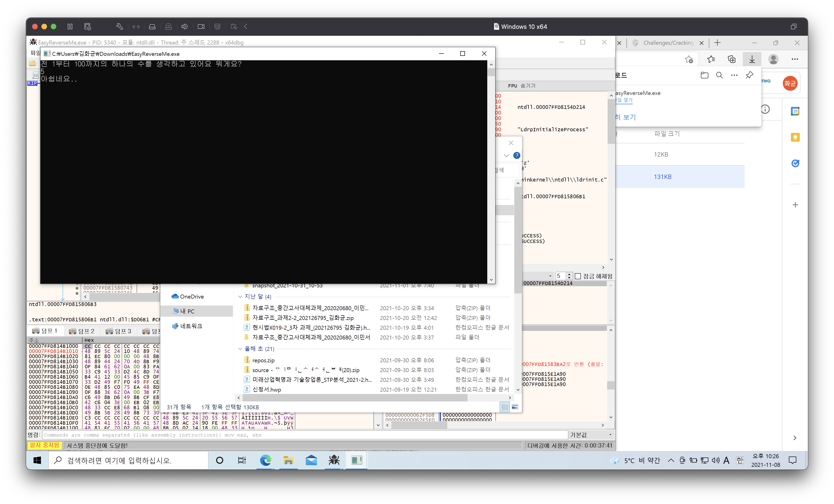The image size is (834, 504).
Task: Open downloads folder icon
Action: point(704,75)
